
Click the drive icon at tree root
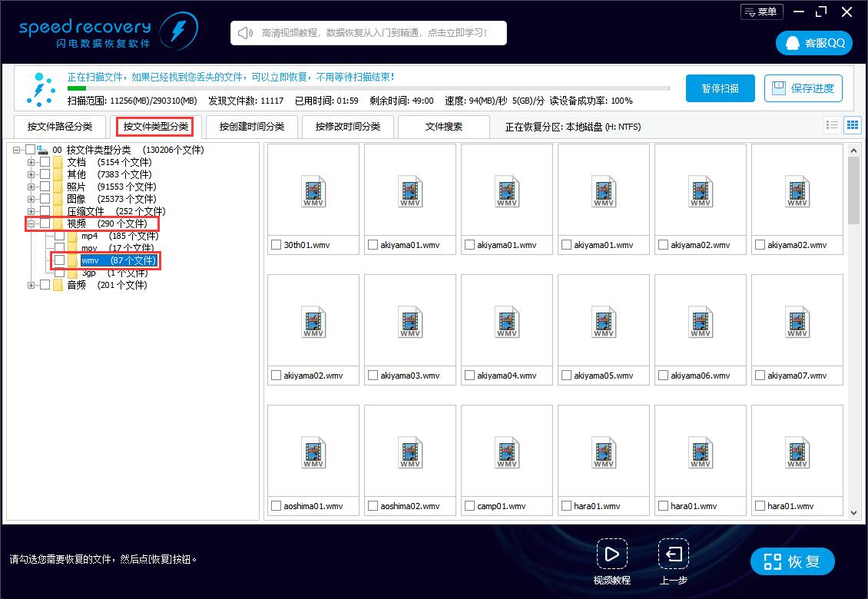42,150
